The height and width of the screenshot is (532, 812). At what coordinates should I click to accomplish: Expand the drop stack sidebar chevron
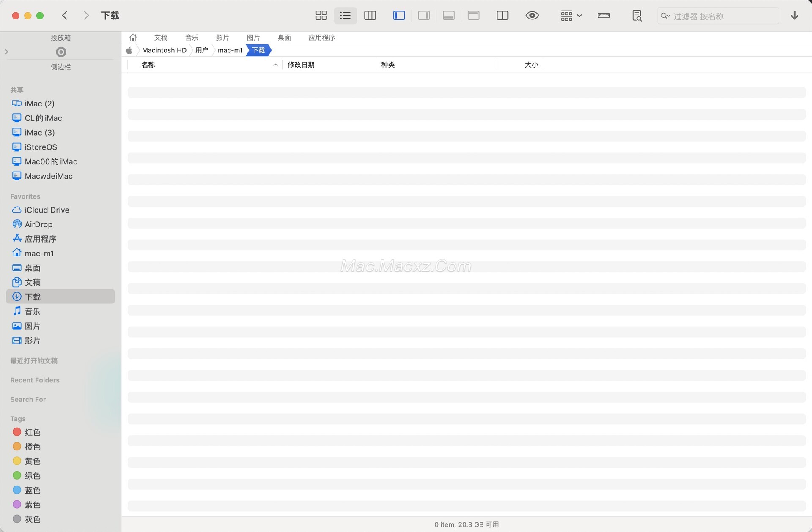pos(6,52)
